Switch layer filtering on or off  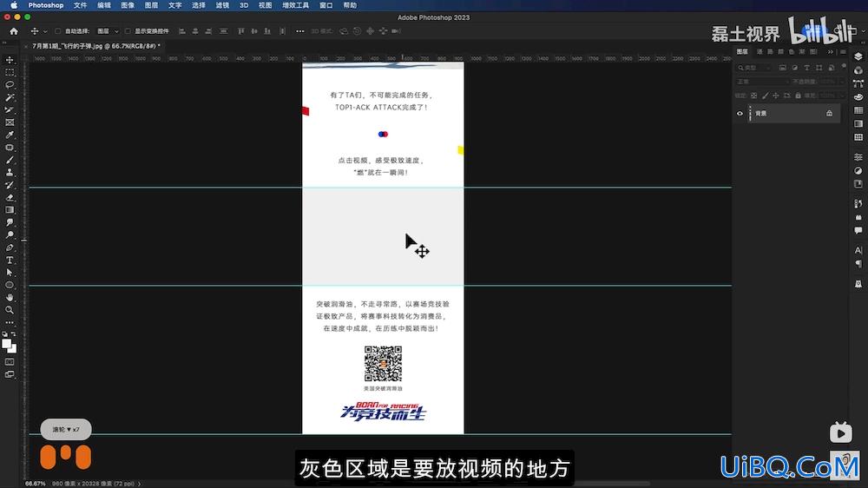844,67
